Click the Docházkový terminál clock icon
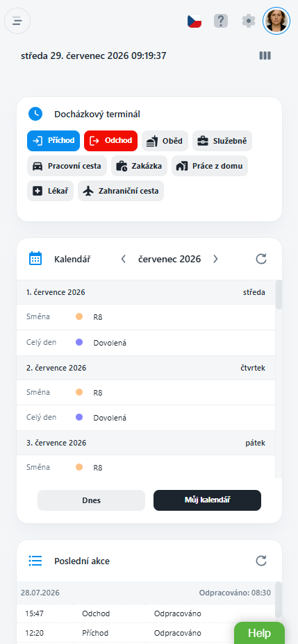 pos(35,114)
